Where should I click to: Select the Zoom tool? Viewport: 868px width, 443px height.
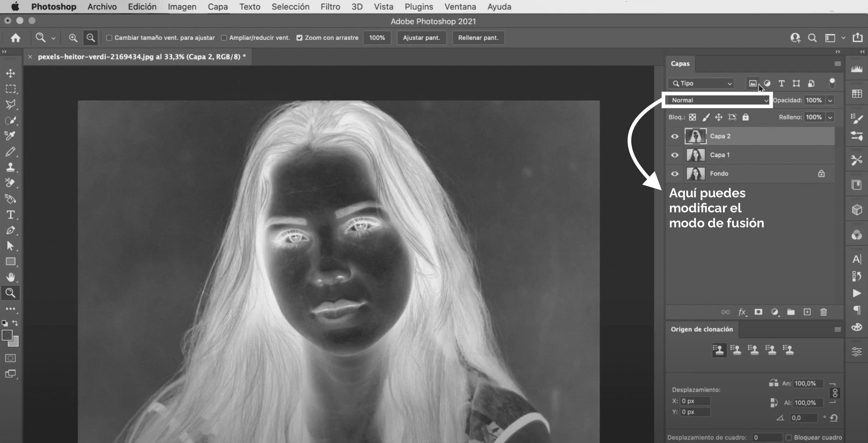tap(10, 292)
